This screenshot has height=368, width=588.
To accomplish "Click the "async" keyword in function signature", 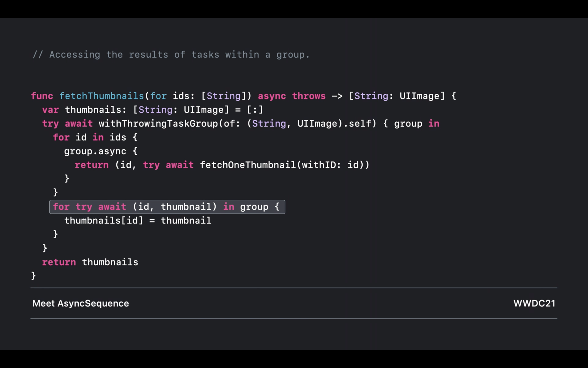I will pos(272,96).
